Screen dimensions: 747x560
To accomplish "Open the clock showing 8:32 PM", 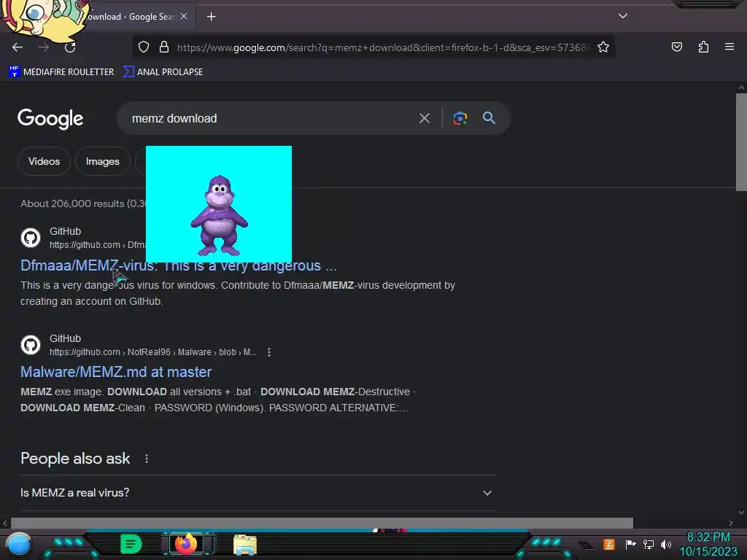I will tap(708, 544).
